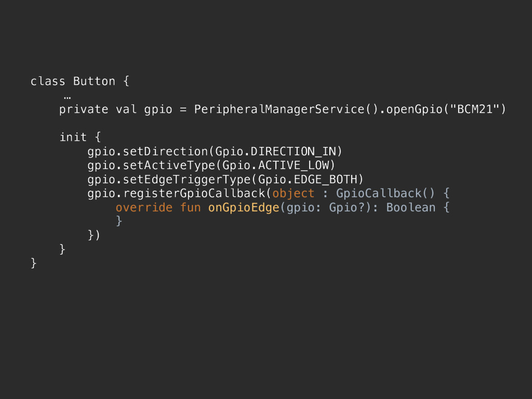Click the openGpio method name
This screenshot has width=532, height=399.
click(x=415, y=109)
